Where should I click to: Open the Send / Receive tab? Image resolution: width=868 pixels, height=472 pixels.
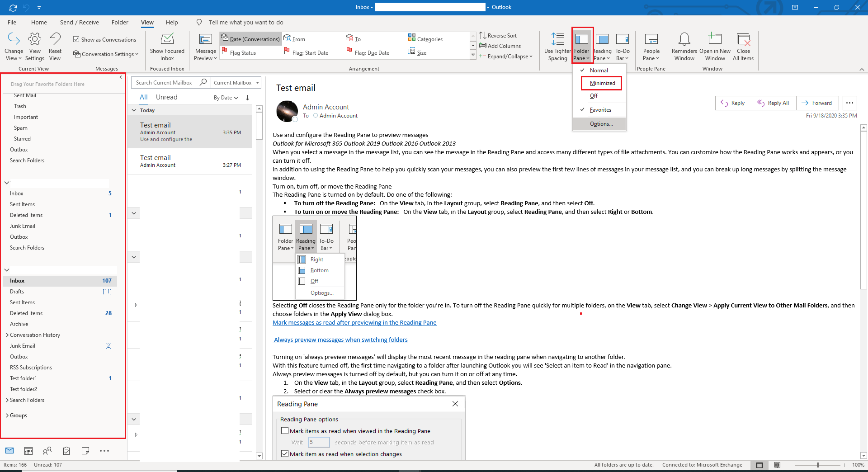[80, 22]
